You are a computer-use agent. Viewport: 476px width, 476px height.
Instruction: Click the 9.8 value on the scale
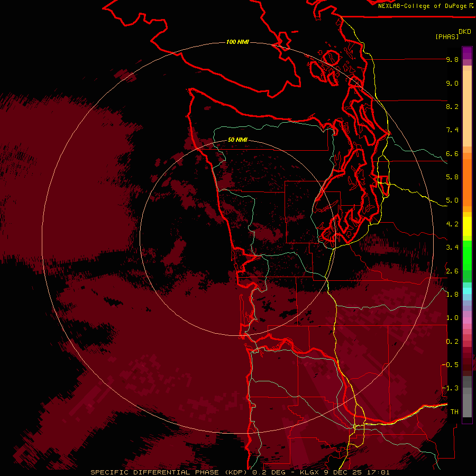click(x=452, y=59)
